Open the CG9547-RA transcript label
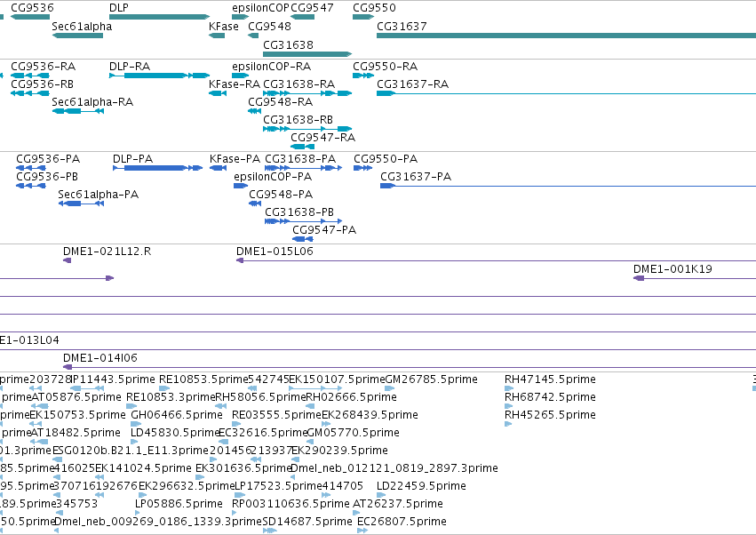Screen dimensions: 756x535 pos(323,138)
